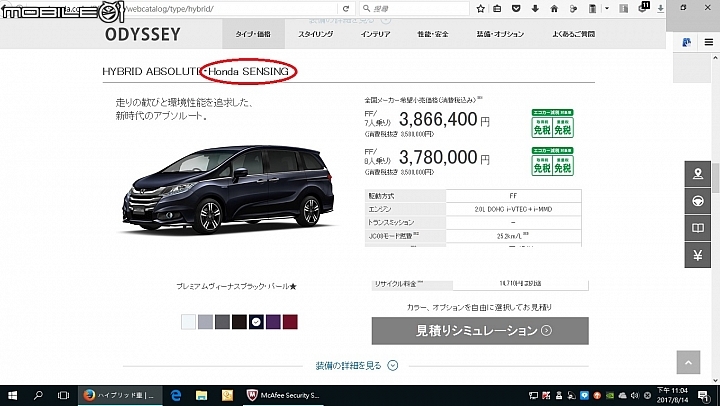The image size is (720, 406).
Task: Launch Microsoft Edge from taskbar
Action: tap(175, 395)
